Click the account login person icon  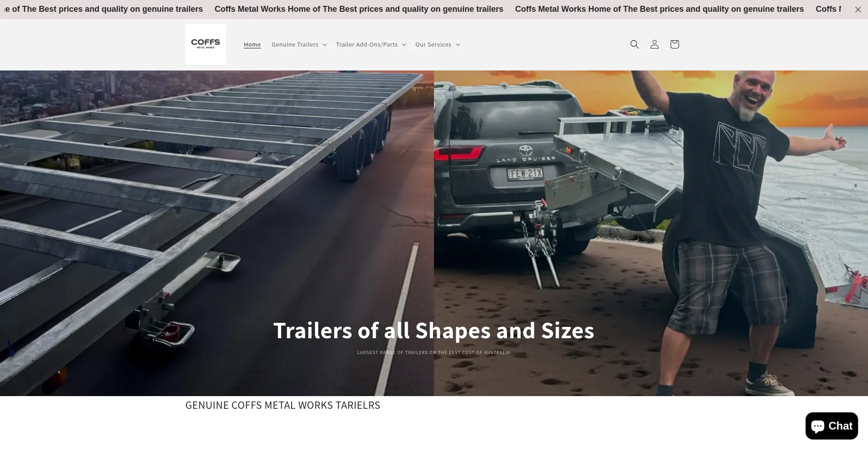pos(654,44)
